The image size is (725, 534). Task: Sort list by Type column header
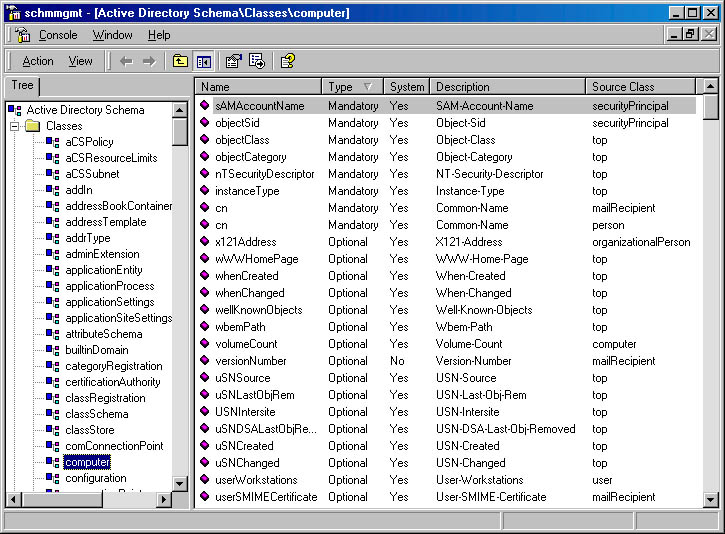pos(351,87)
